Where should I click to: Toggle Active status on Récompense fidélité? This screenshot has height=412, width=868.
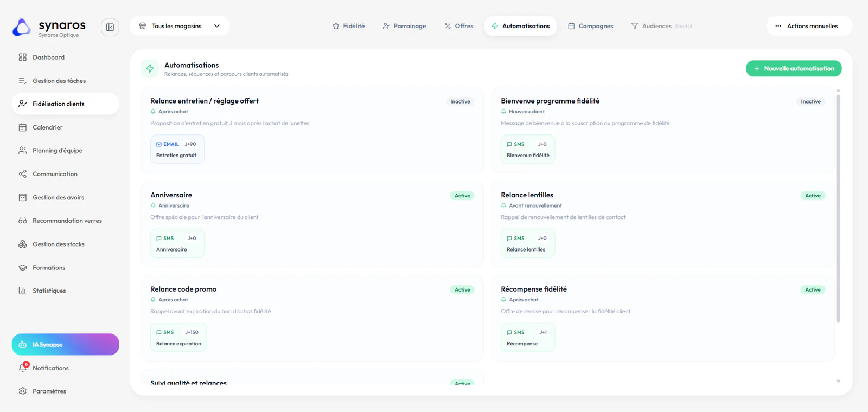pyautogui.click(x=813, y=290)
